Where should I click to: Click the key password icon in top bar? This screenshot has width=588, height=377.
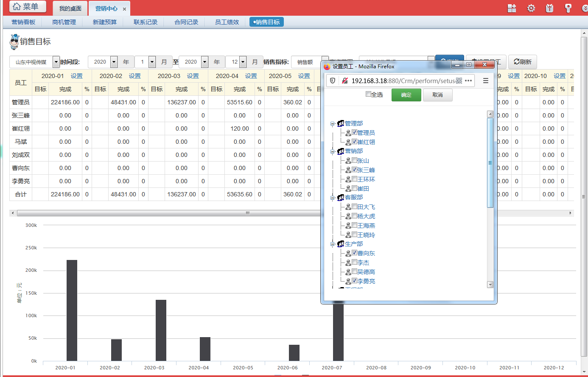point(568,8)
